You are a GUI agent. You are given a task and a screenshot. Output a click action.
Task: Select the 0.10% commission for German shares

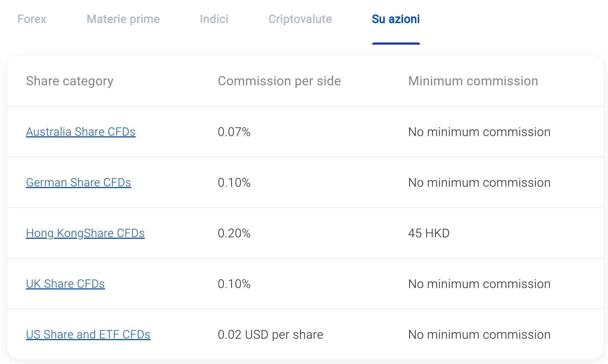(234, 183)
